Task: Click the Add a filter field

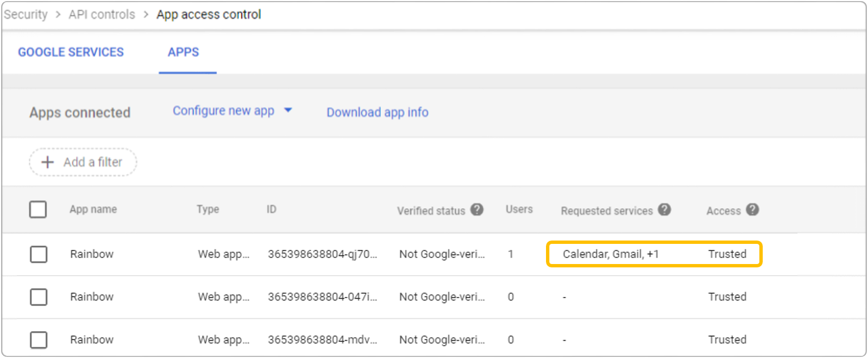Action: click(x=83, y=162)
